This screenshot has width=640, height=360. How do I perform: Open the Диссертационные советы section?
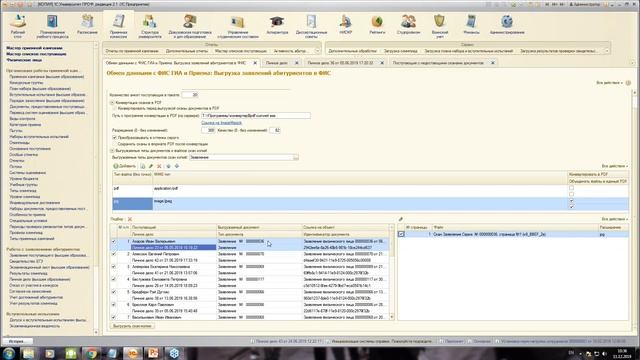coord(311,26)
